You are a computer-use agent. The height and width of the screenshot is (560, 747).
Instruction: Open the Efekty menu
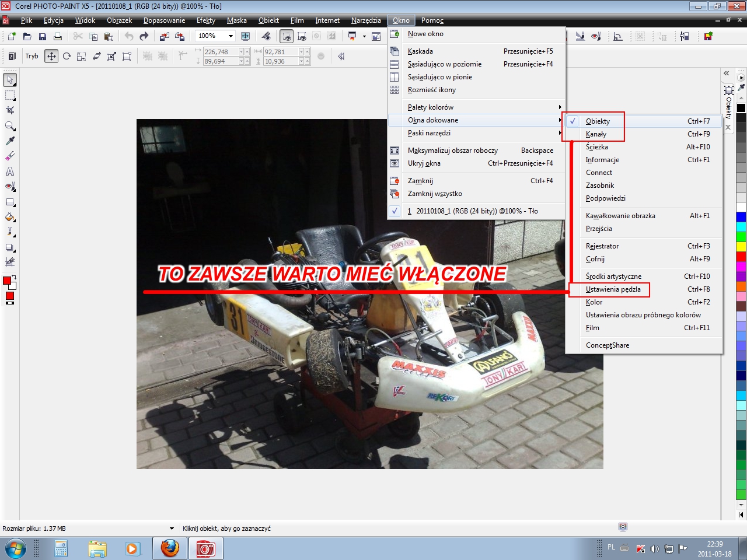205,20
